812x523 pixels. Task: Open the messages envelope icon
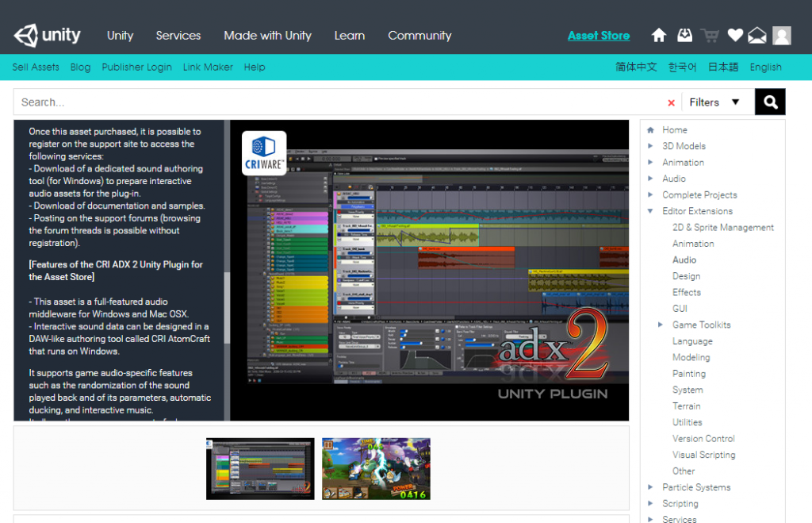coord(756,35)
